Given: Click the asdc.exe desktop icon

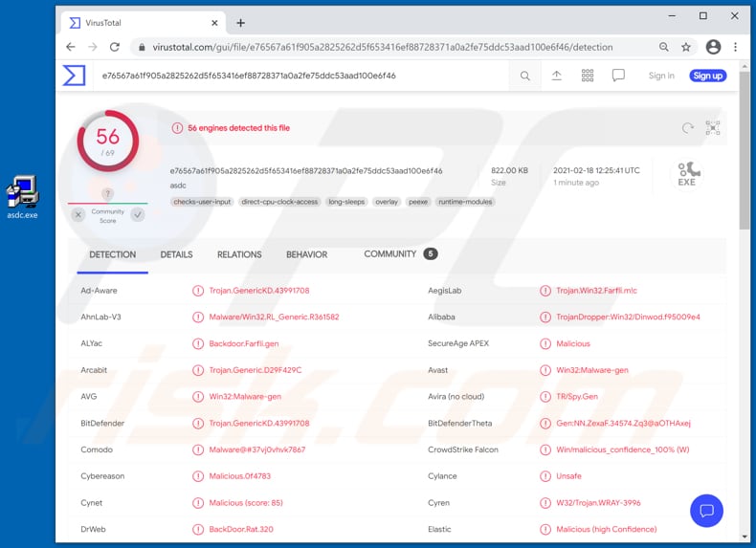Looking at the screenshot, I should pyautogui.click(x=22, y=198).
